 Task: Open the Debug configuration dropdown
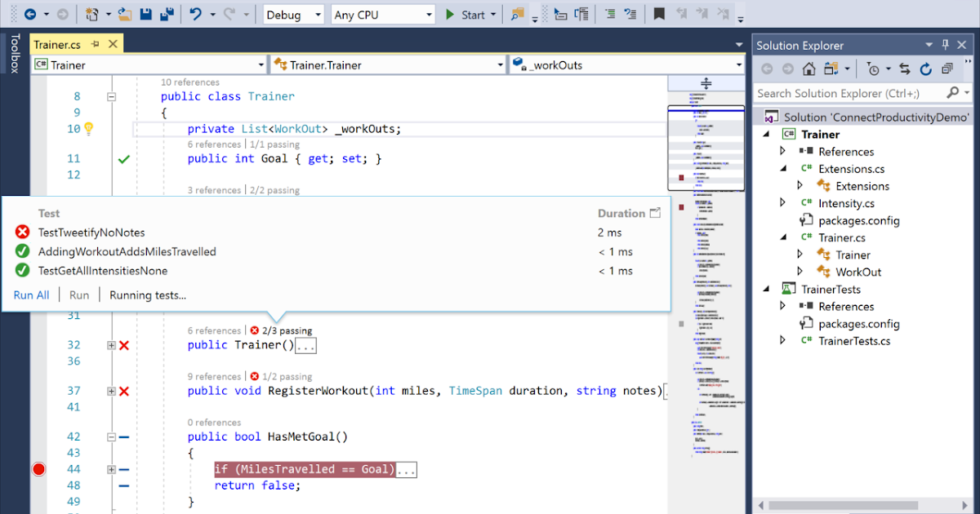(x=294, y=15)
